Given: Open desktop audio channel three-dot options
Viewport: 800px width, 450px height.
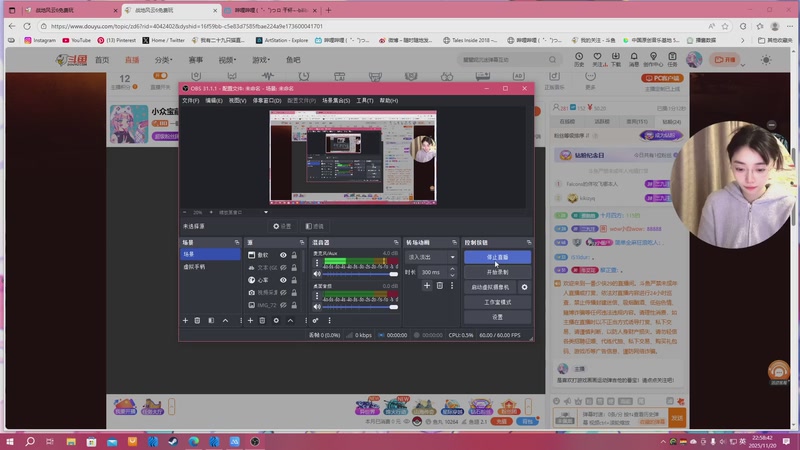Looking at the screenshot, I should 317,295.
